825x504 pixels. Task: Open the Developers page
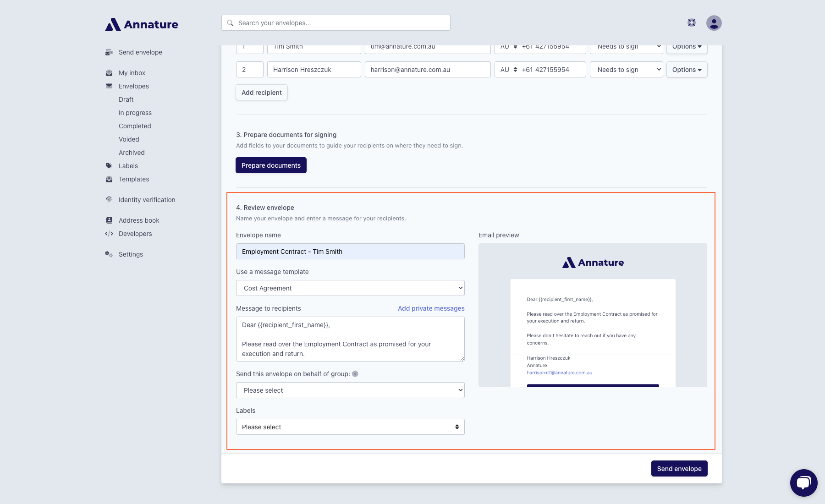pos(135,234)
